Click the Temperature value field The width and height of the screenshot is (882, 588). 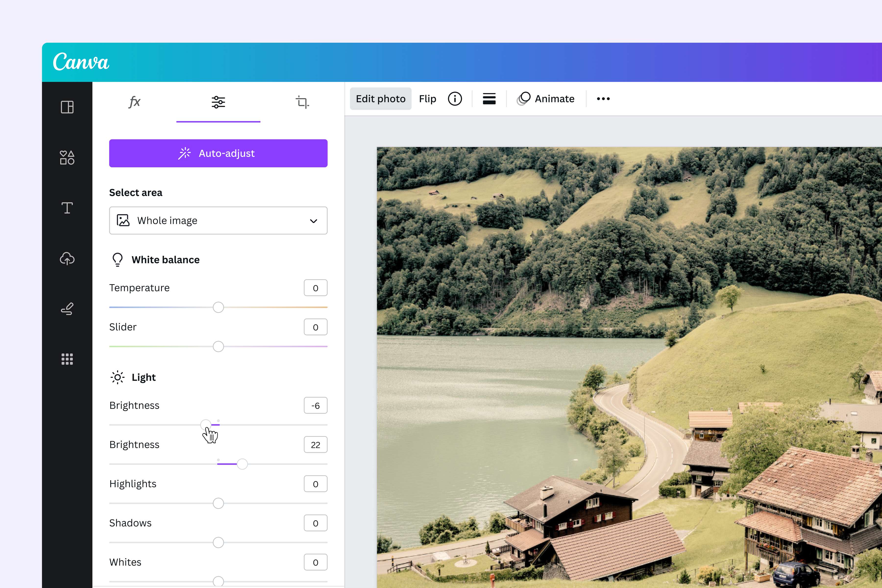[315, 288]
